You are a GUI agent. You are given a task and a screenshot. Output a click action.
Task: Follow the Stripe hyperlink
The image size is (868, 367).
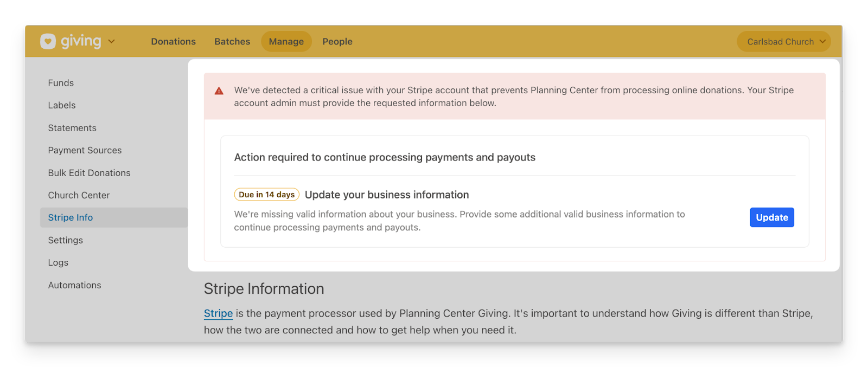[218, 313]
